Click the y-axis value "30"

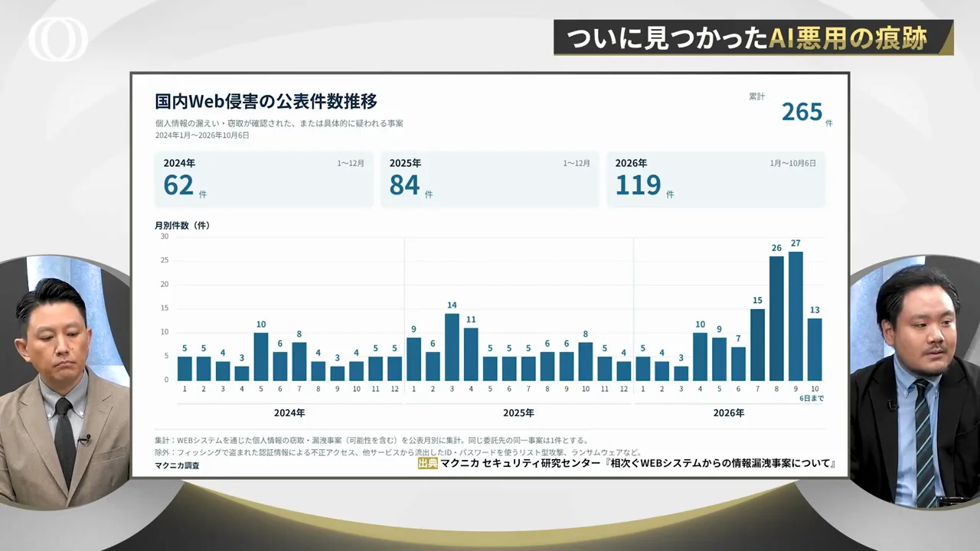coord(165,236)
